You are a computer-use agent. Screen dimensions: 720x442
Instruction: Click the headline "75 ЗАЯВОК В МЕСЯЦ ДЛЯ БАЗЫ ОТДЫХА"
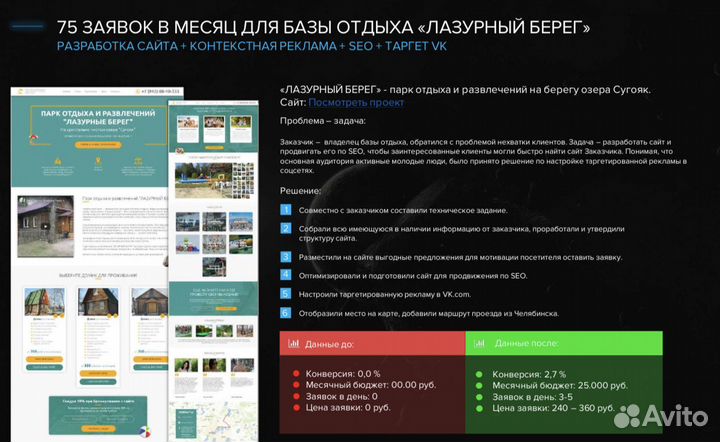tap(235, 27)
